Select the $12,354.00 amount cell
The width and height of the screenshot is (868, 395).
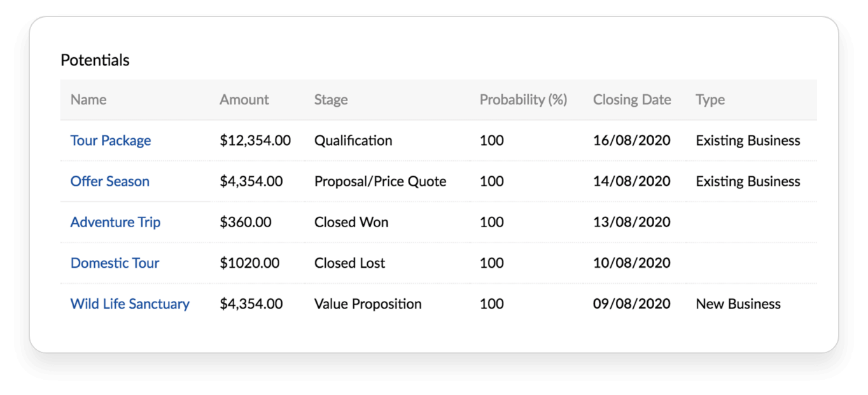pyautogui.click(x=255, y=141)
